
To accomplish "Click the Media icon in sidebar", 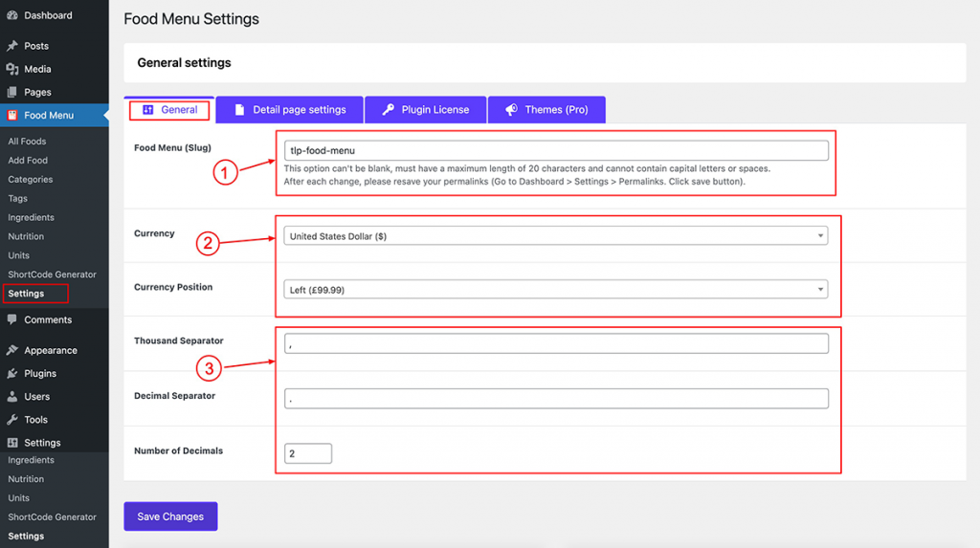I will [x=12, y=69].
